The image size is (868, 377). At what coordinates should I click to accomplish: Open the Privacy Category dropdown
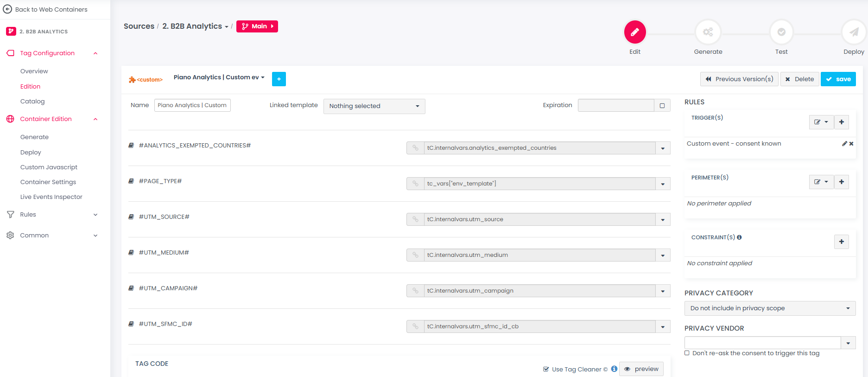769,308
